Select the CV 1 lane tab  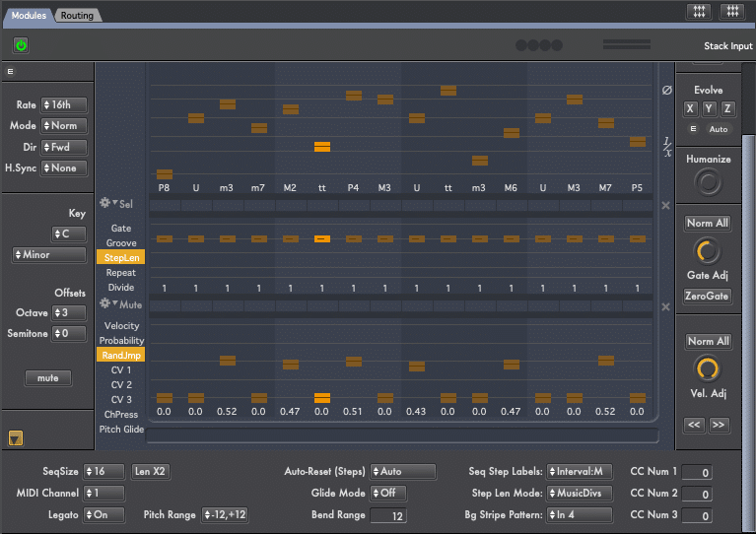121,370
